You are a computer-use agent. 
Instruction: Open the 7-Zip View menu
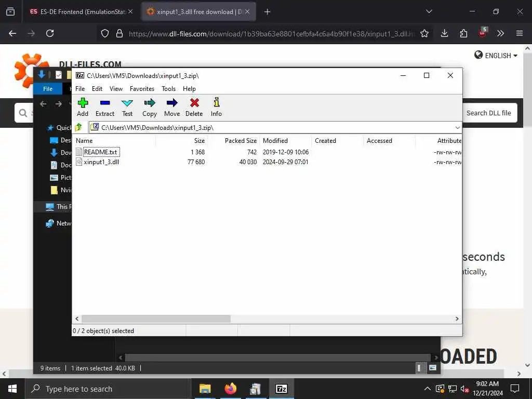point(116,88)
